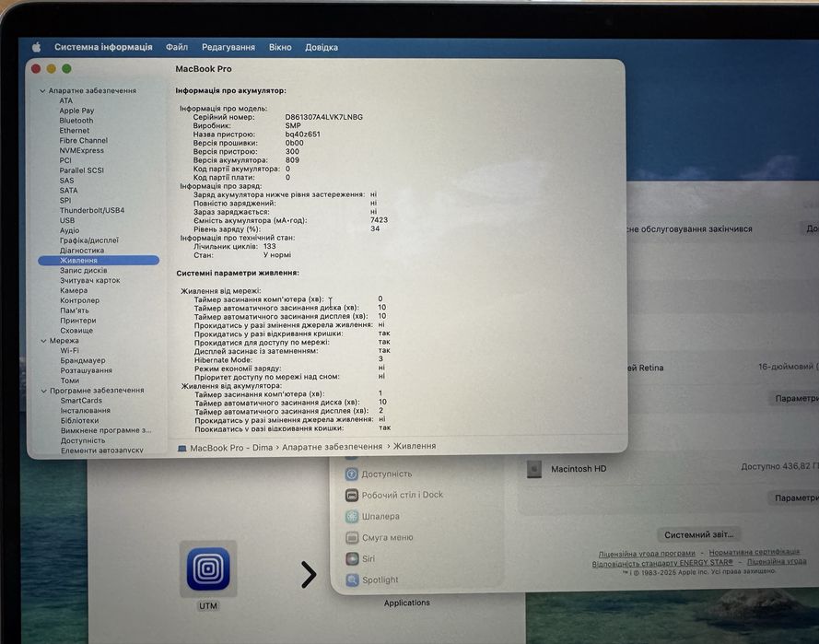Click the Siri settings icon
The image size is (819, 644).
coord(352,558)
